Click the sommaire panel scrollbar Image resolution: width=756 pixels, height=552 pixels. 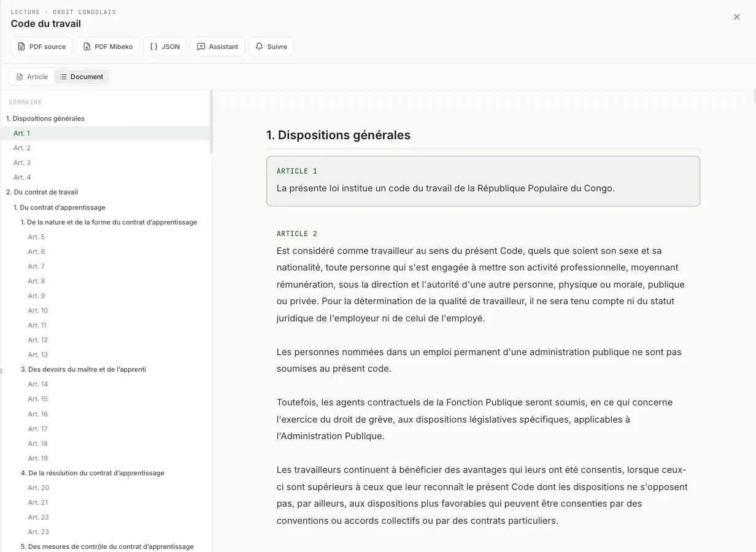coord(211,121)
